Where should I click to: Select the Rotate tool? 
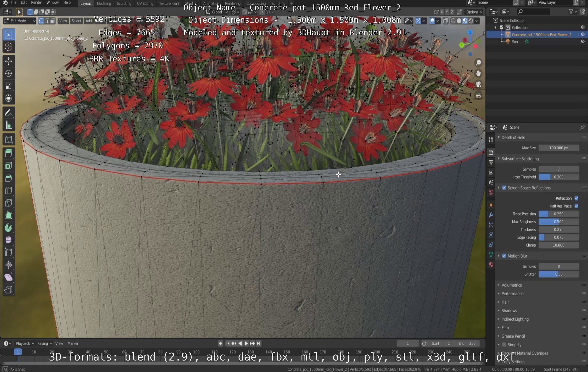(9, 74)
